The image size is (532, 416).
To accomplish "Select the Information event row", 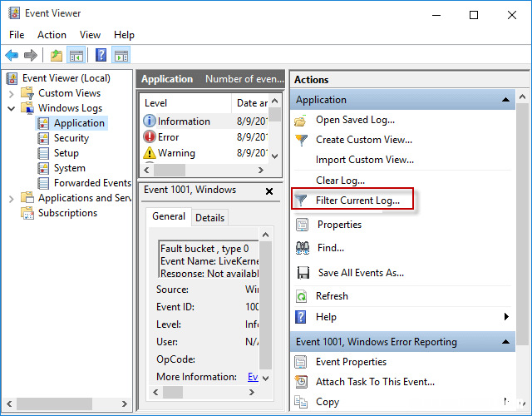I will 204,121.
